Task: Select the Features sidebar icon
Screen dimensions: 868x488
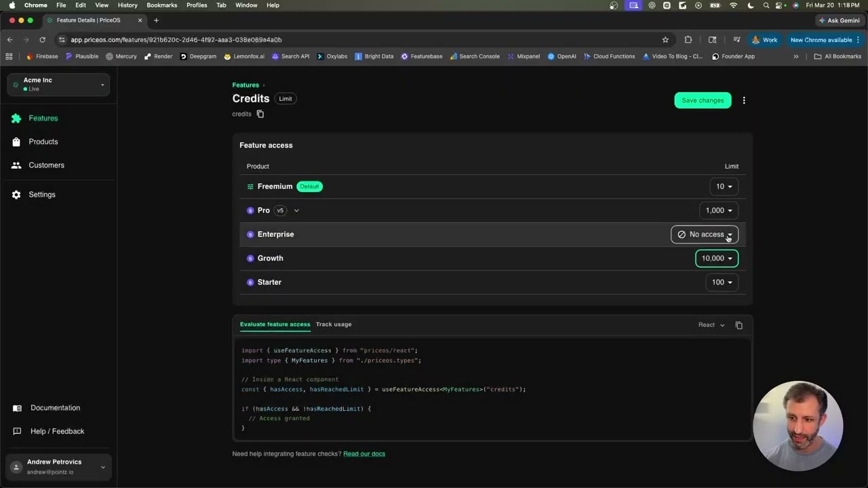Action: (x=18, y=118)
